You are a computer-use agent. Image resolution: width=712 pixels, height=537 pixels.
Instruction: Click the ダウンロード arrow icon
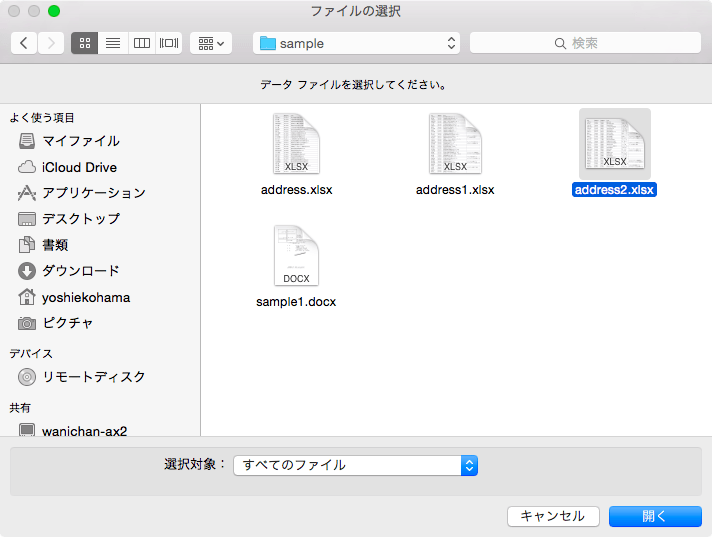[27, 271]
